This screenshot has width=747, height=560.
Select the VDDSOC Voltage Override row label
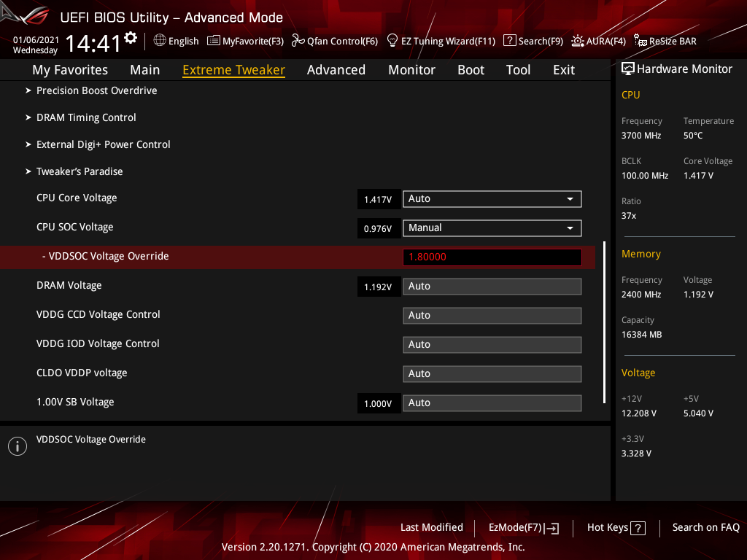(x=105, y=256)
